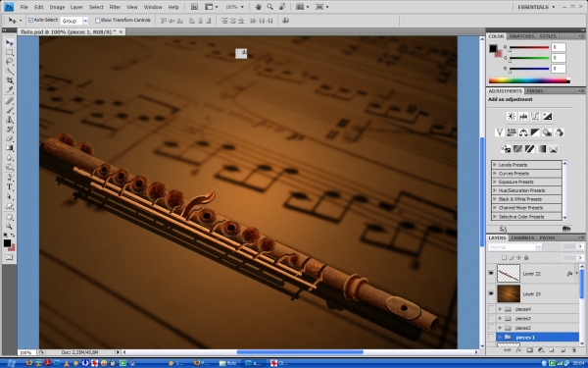Image resolution: width=588 pixels, height=368 pixels.
Task: Click the Rotate View tool in application bar
Action: click(x=282, y=7)
